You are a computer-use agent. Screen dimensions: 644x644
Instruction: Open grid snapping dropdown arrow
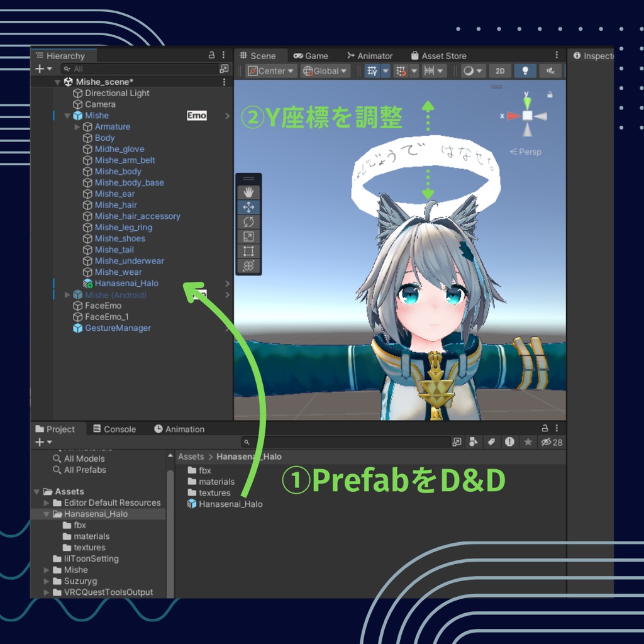(414, 70)
